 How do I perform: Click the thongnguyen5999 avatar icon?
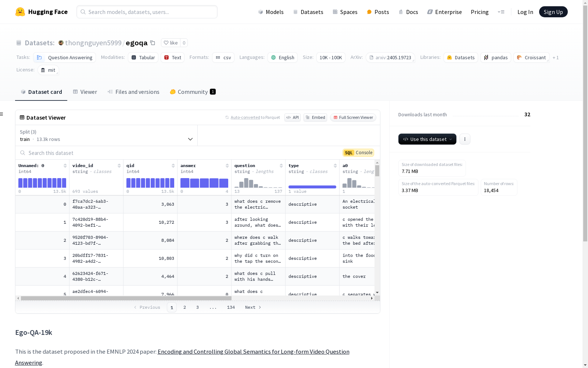point(61,43)
